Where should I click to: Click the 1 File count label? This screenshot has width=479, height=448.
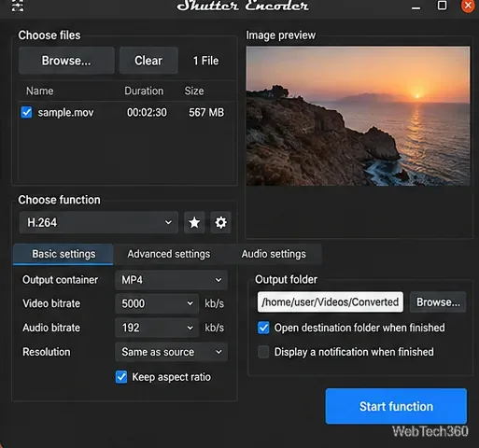(x=205, y=61)
